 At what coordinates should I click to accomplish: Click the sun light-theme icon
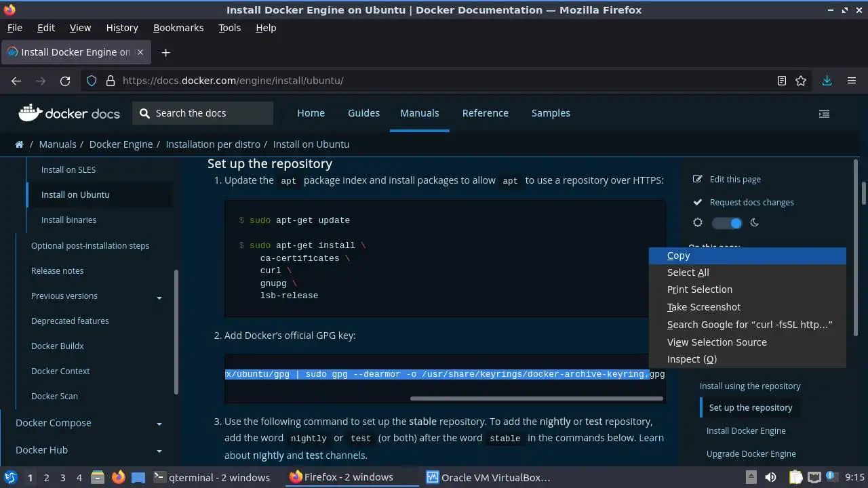pyautogui.click(x=698, y=223)
